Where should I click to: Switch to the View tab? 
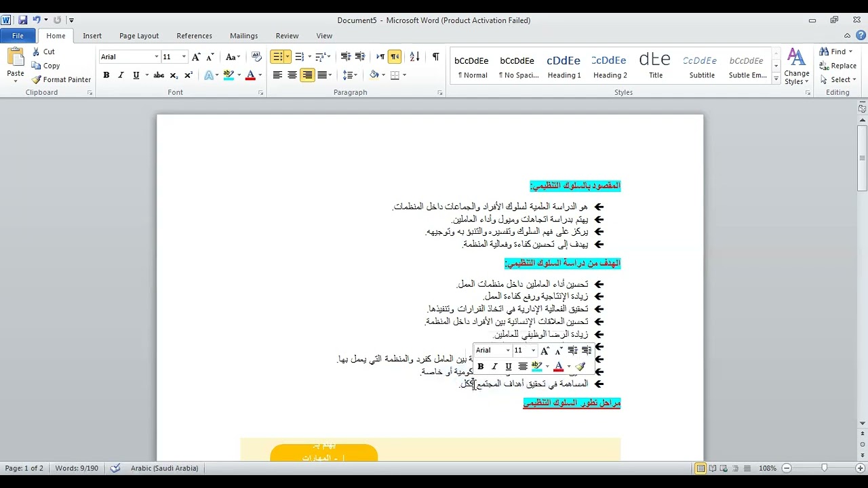(324, 36)
